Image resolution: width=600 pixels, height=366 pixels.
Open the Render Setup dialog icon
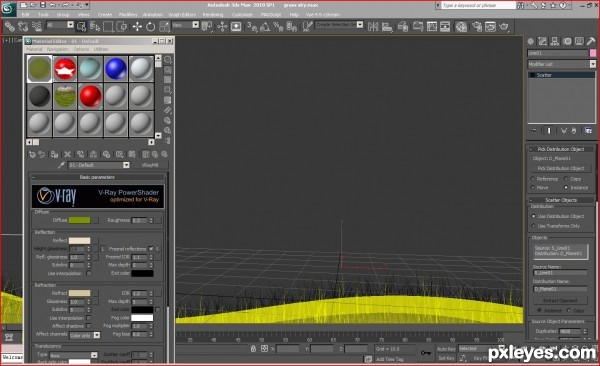point(476,26)
